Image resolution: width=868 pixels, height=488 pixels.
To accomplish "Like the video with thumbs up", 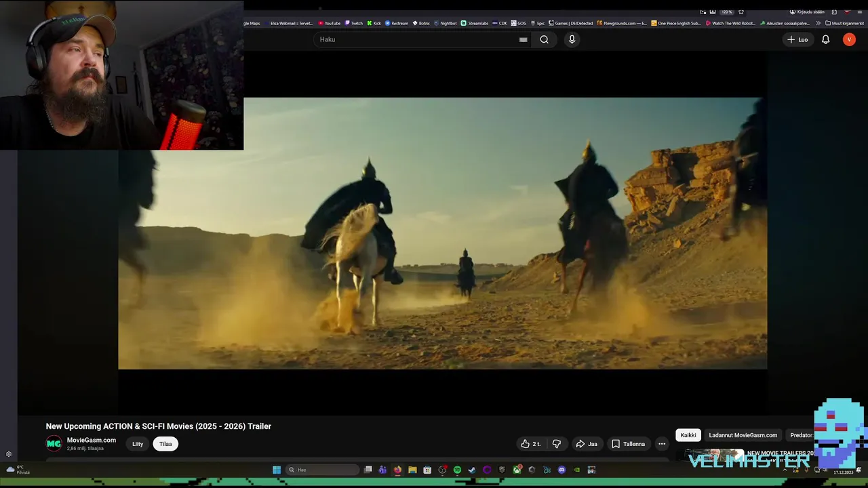I will pyautogui.click(x=531, y=444).
